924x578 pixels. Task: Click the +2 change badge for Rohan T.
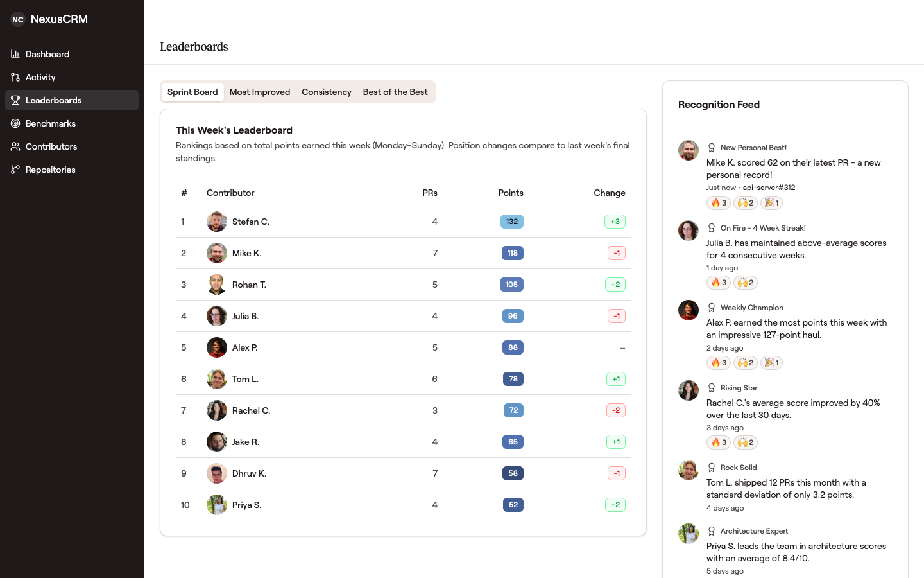[x=615, y=285]
